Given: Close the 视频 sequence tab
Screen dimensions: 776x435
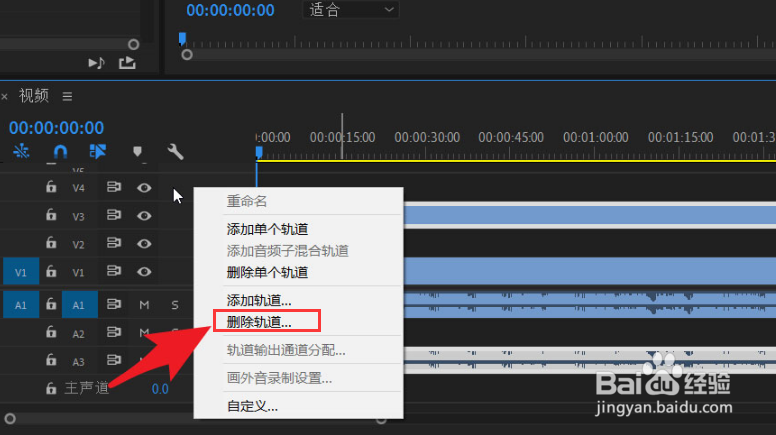Looking at the screenshot, I should pos(4,97).
